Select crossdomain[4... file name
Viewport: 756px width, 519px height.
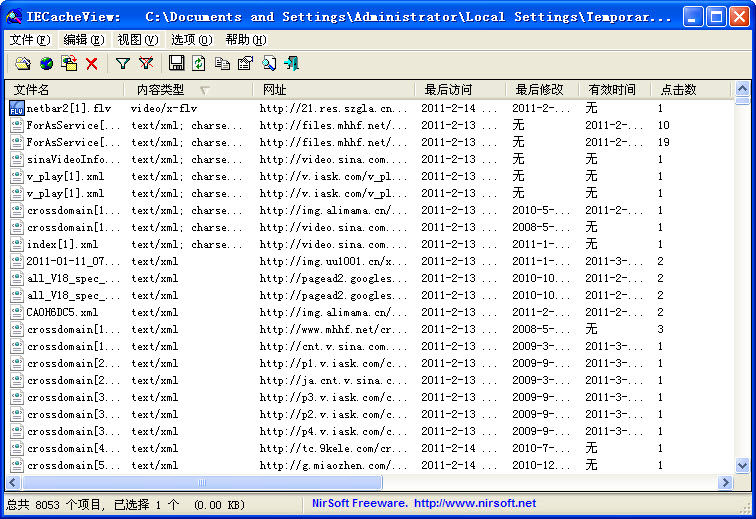pos(73,448)
